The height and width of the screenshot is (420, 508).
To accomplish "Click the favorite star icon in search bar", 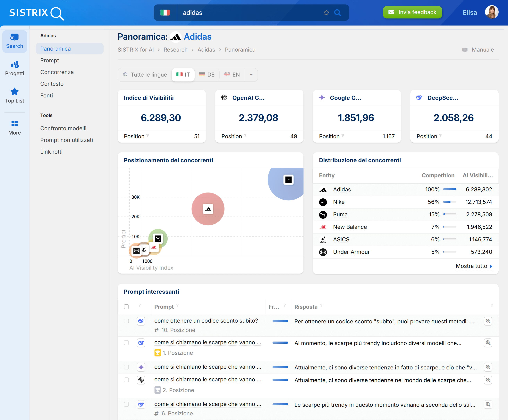I will coord(326,12).
